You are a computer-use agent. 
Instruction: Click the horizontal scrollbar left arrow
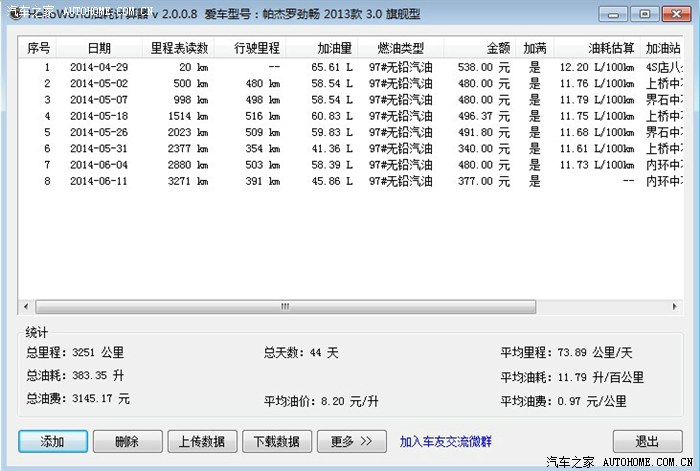pos(25,307)
